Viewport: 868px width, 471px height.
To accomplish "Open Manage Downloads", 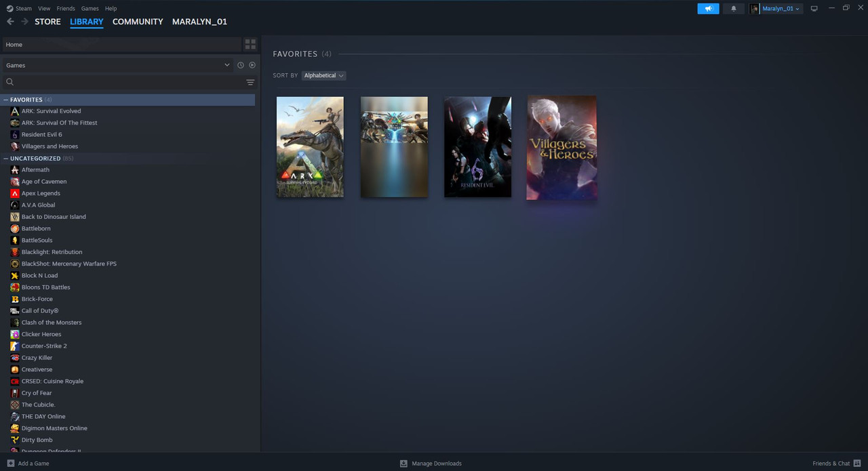I will [x=437, y=464].
